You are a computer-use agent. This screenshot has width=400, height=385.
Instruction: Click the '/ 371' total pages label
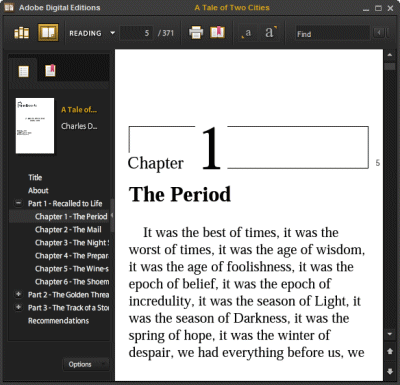(166, 33)
